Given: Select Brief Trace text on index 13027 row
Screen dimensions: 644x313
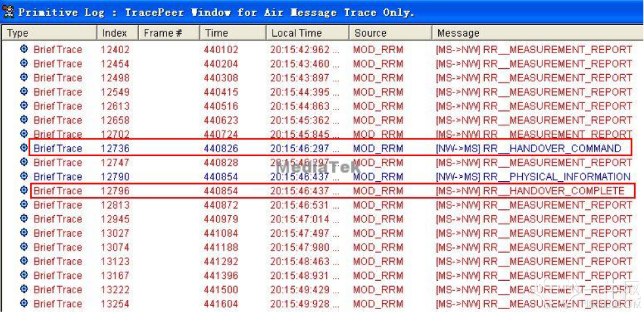Looking at the screenshot, I should pyautogui.click(x=58, y=233).
